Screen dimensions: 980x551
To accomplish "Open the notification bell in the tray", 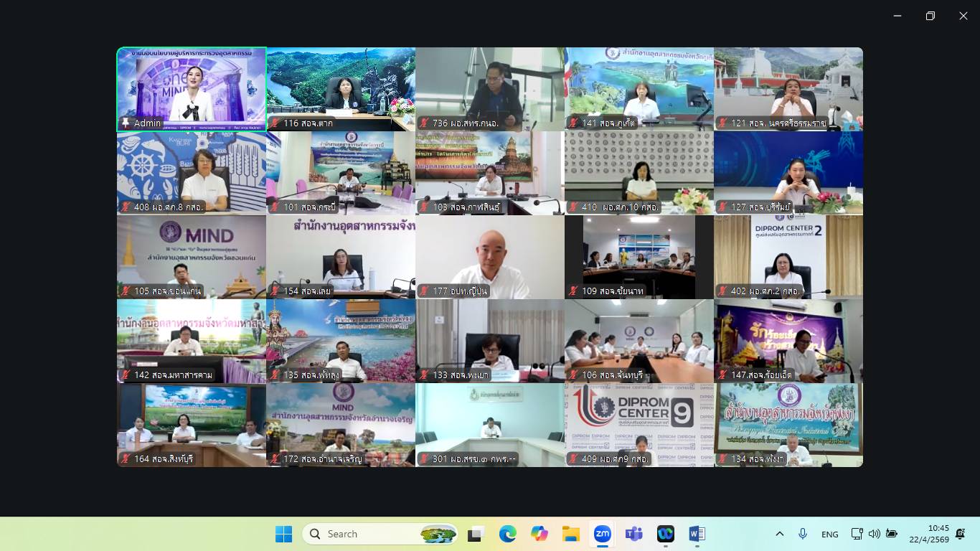I will click(x=961, y=534).
